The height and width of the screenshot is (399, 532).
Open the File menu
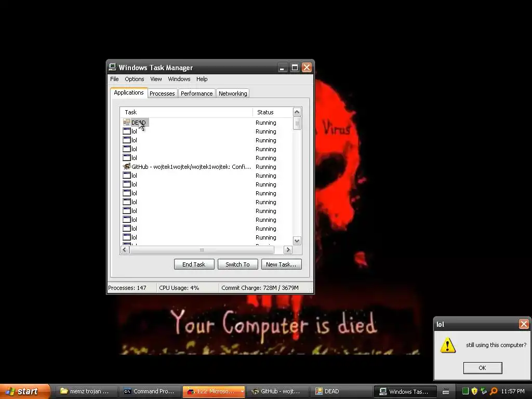(x=114, y=79)
